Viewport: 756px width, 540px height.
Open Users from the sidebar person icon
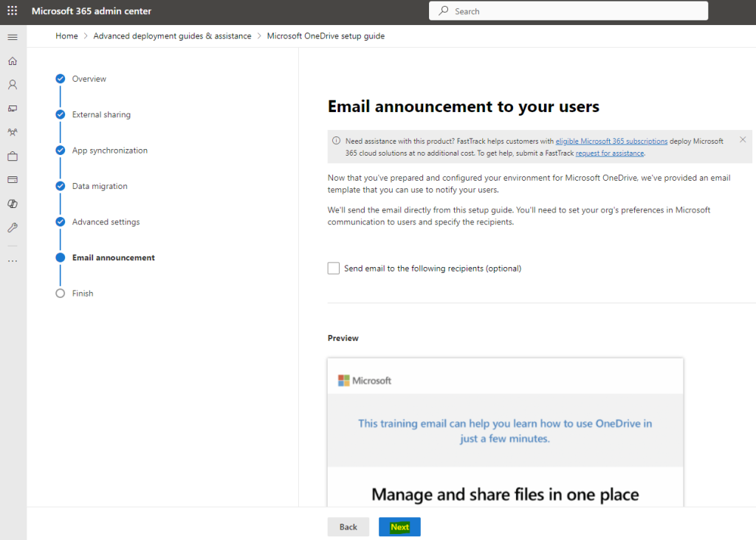[x=13, y=85]
